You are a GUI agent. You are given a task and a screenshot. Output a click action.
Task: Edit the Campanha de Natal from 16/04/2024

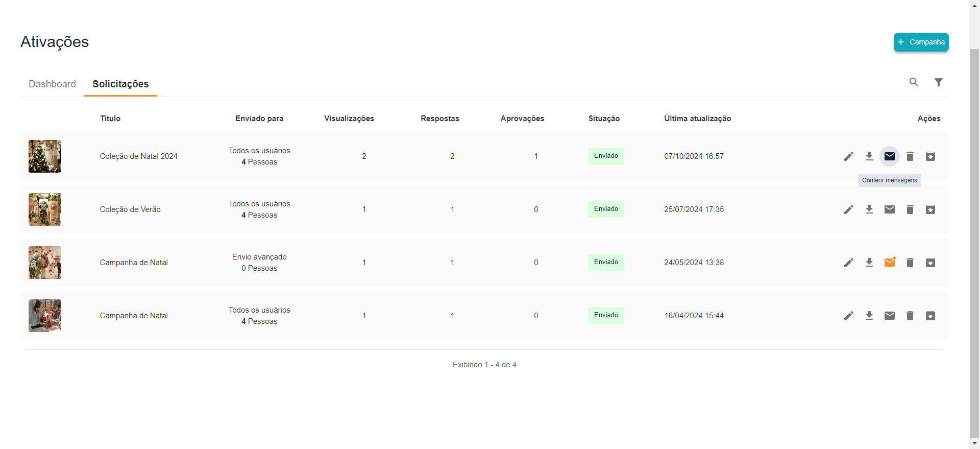click(x=849, y=316)
